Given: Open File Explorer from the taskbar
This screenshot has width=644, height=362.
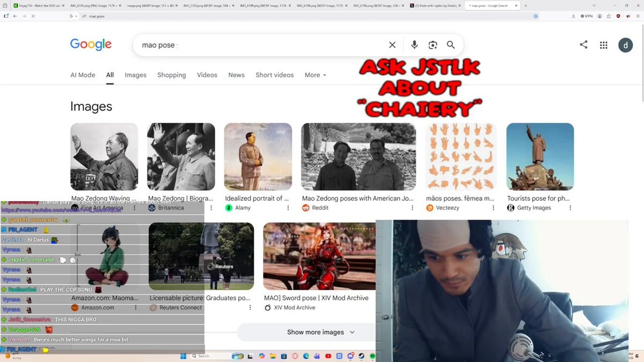Looking at the screenshot, I should pos(273,356).
